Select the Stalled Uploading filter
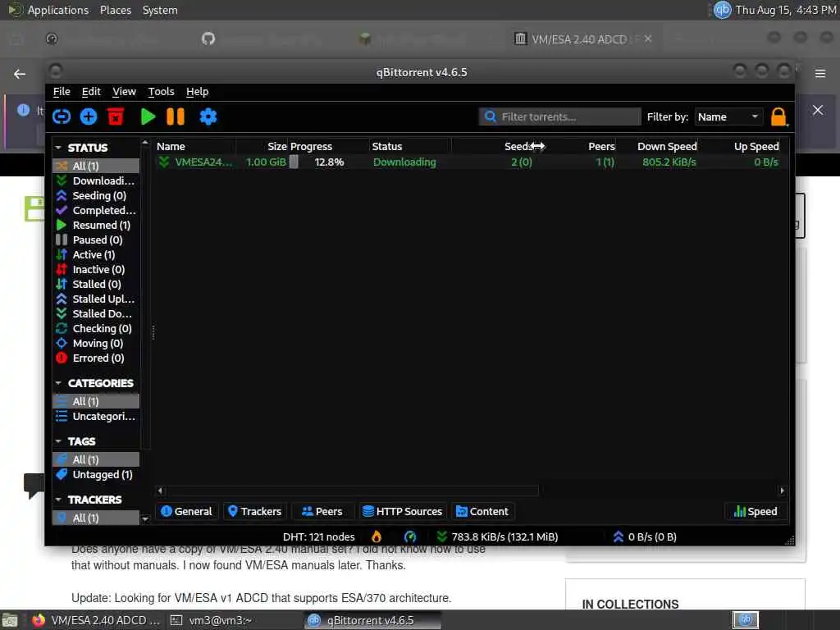Image resolution: width=840 pixels, height=630 pixels. [96, 299]
